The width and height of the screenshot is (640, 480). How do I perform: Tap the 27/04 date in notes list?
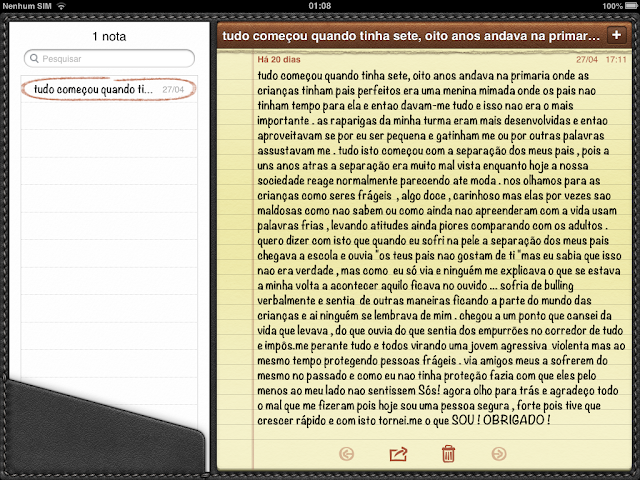(x=173, y=89)
